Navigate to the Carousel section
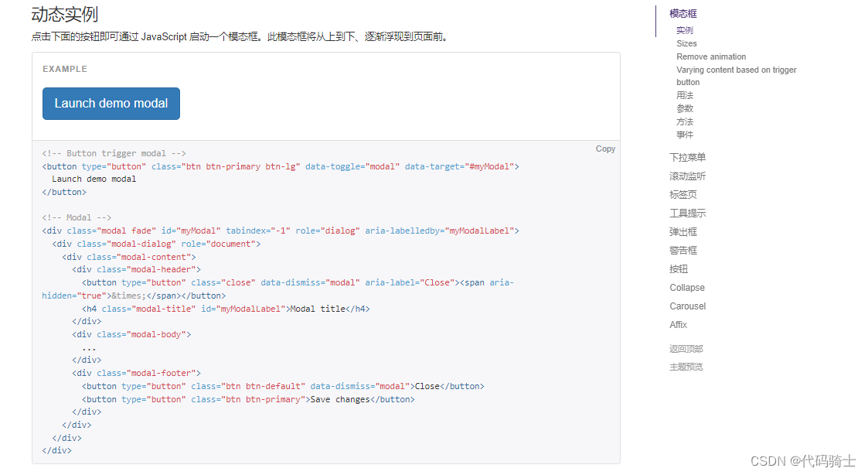The width and height of the screenshot is (868, 475). (x=687, y=306)
